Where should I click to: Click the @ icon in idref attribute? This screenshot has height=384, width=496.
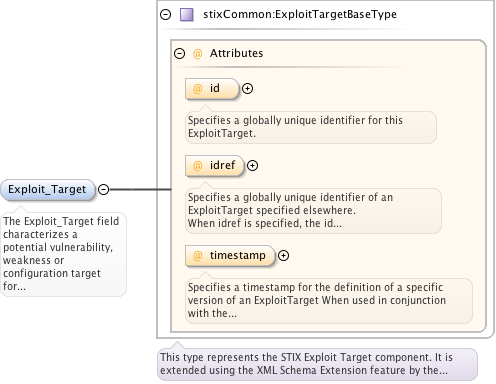(198, 166)
